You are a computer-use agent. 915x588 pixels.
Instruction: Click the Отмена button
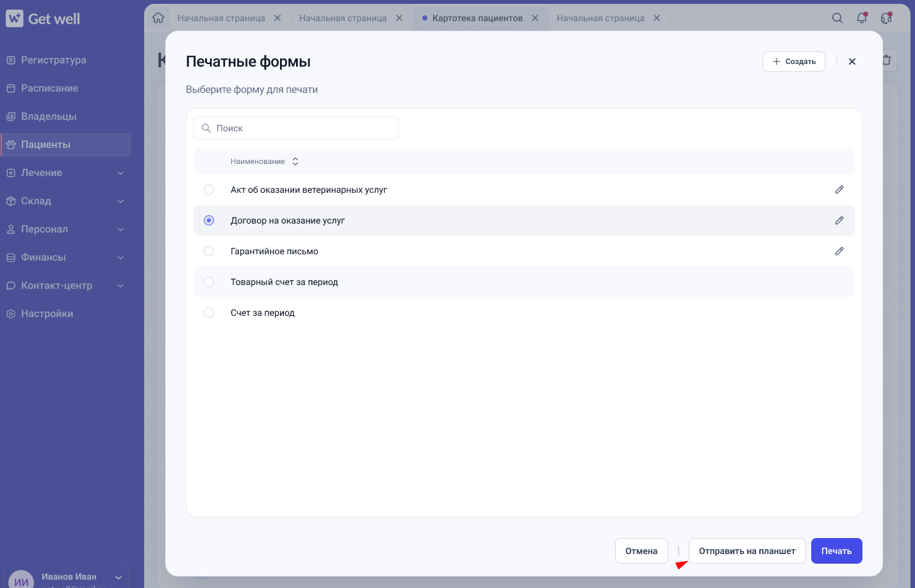tap(641, 551)
